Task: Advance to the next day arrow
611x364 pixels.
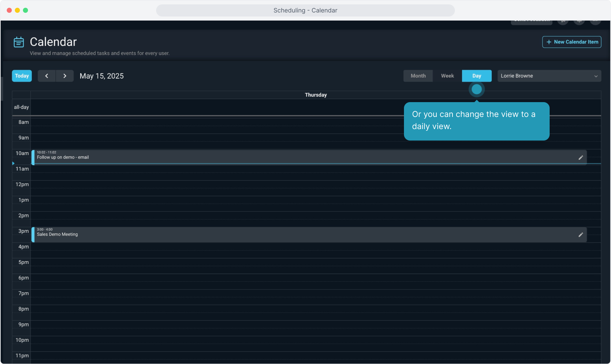Action: coord(65,76)
